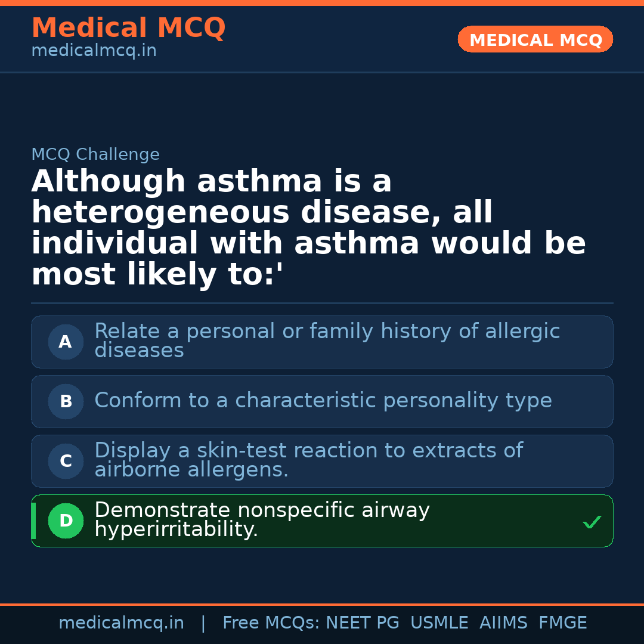Image resolution: width=644 pixels, height=644 pixels.
Task: Click the letter B option badge
Action: [66, 401]
